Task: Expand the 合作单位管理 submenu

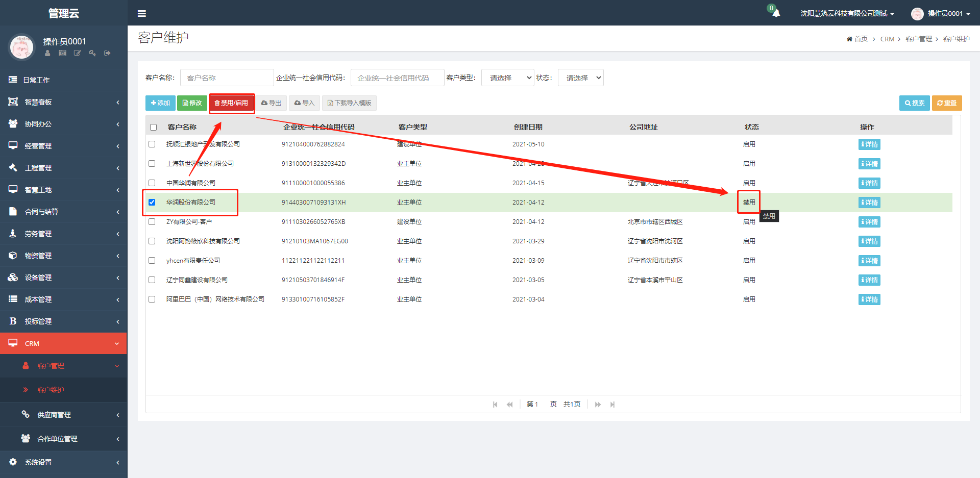Action: (63, 439)
